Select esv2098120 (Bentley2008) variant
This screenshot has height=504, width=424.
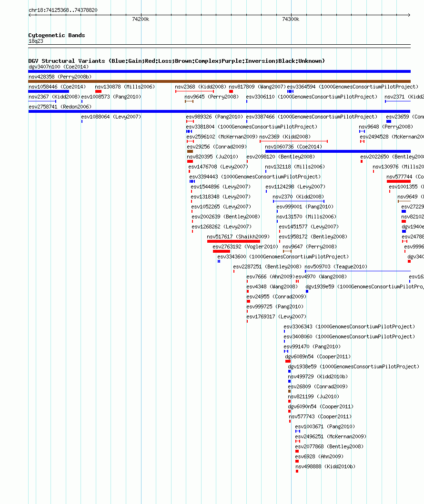coord(281,157)
